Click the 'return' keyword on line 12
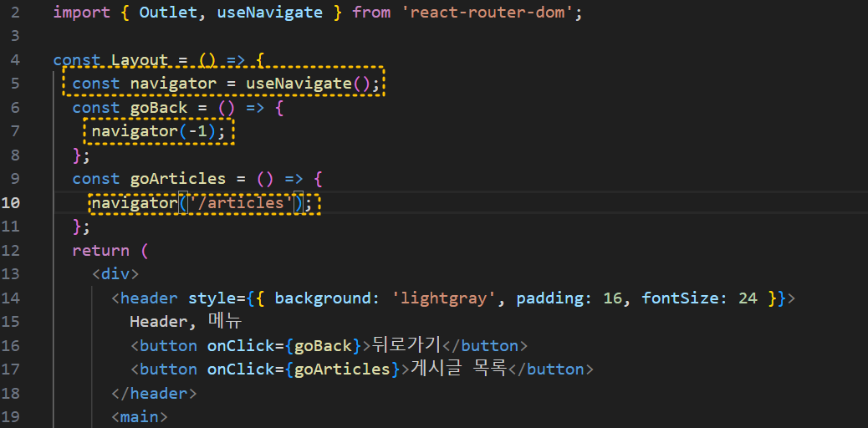Viewport: 868px width, 428px height. (100, 251)
